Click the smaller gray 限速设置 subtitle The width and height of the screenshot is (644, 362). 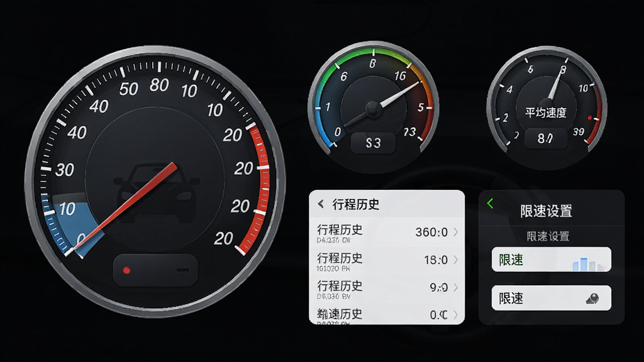coord(548,236)
